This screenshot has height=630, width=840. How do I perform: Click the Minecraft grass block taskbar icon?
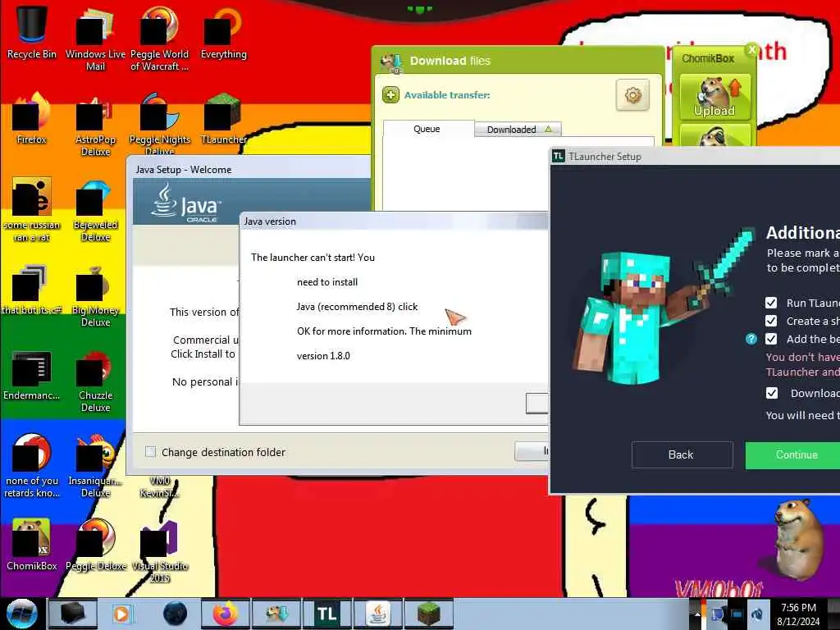pos(428,614)
